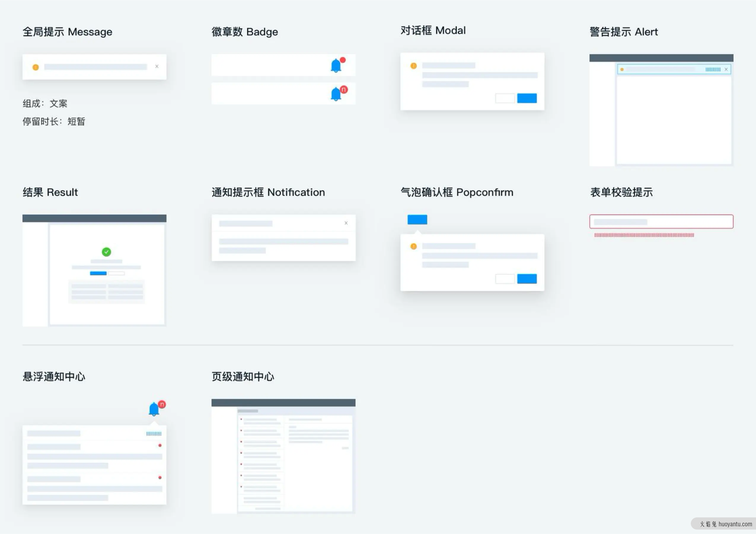Click the page-level notification center thumbnail
The image size is (756, 534).
[283, 456]
